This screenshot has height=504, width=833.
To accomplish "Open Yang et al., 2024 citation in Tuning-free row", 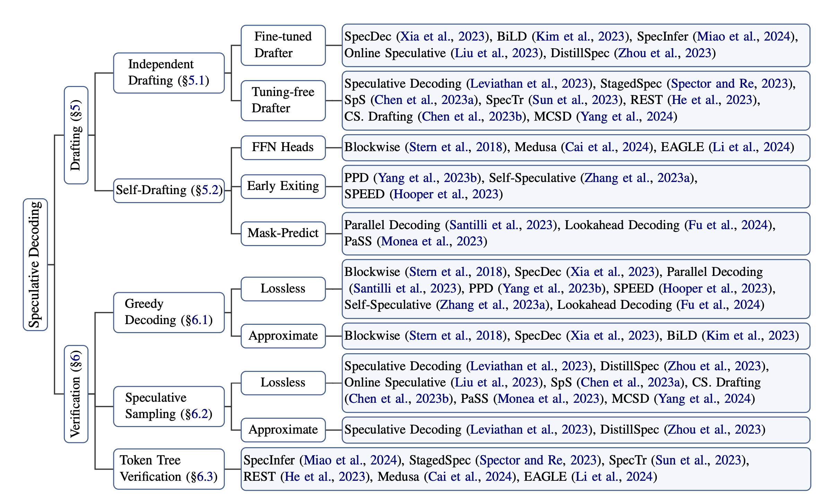I will point(627,117).
